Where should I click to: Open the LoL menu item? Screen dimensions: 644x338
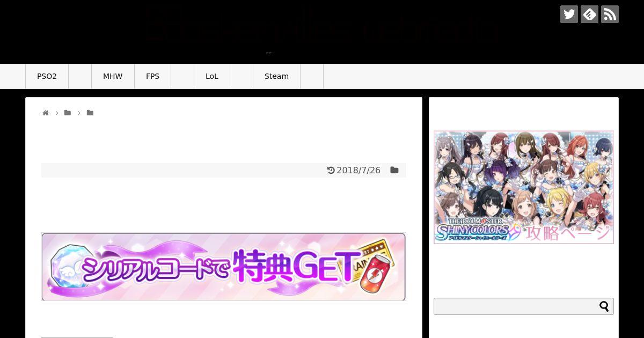[x=212, y=76]
